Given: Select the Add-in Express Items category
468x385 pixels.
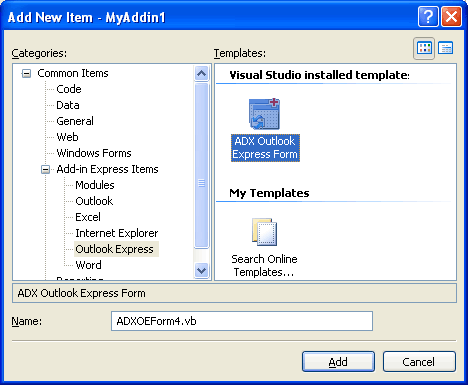Looking at the screenshot, I should tap(107, 169).
